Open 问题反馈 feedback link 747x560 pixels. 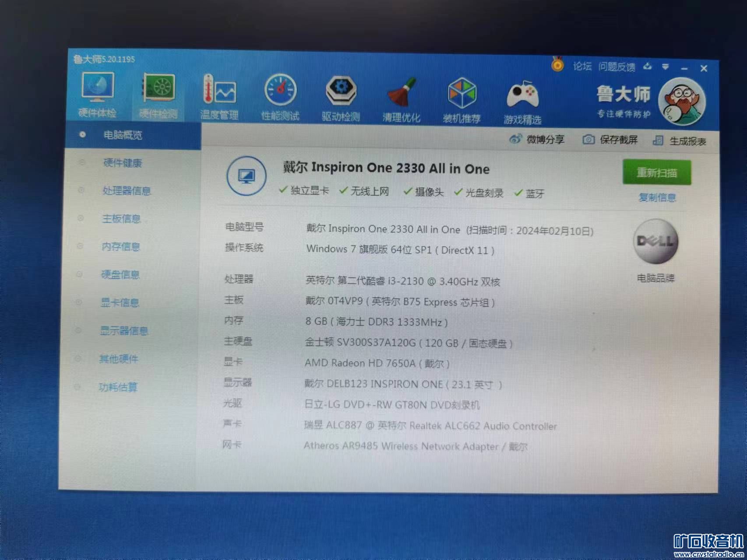coord(617,67)
